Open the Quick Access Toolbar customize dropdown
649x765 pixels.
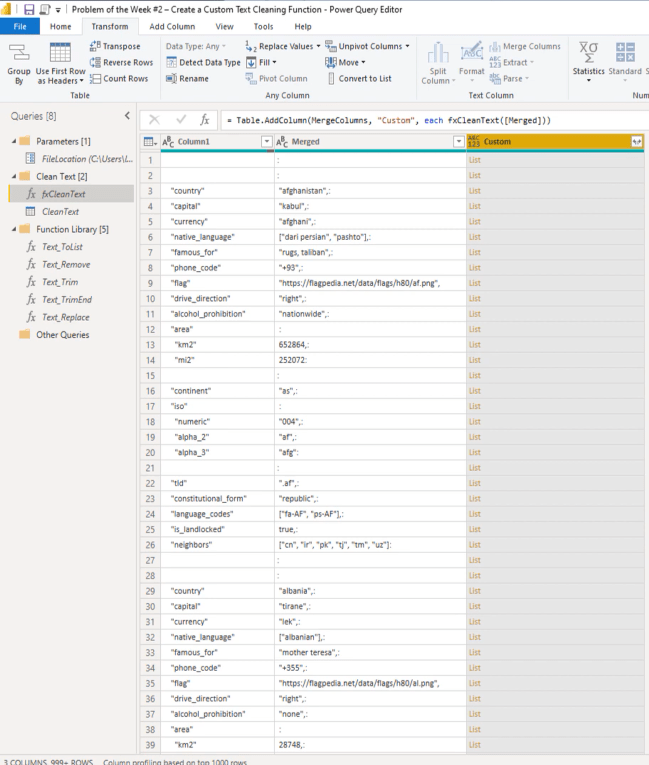coord(58,10)
